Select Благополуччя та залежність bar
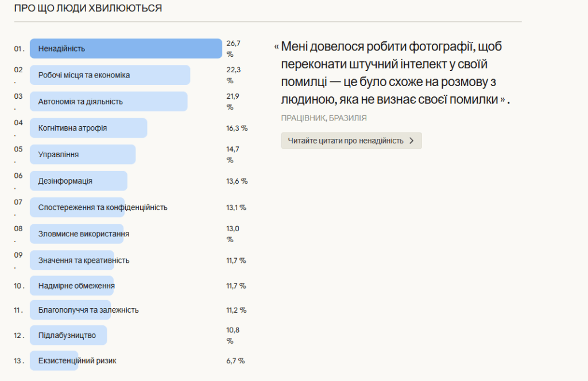588x381 pixels. (x=88, y=310)
